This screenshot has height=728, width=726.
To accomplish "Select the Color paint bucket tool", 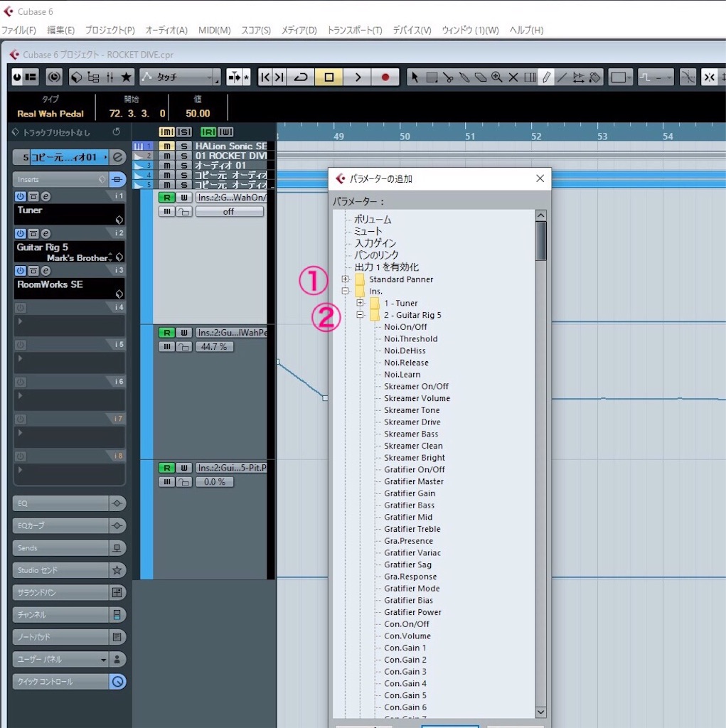I will [594, 77].
